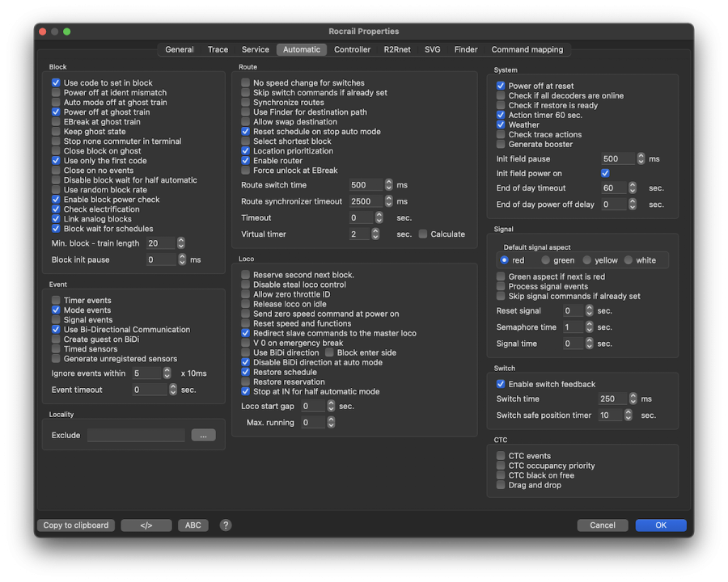Click the ABC button
Screen dimensions: 728x582
click(x=193, y=525)
